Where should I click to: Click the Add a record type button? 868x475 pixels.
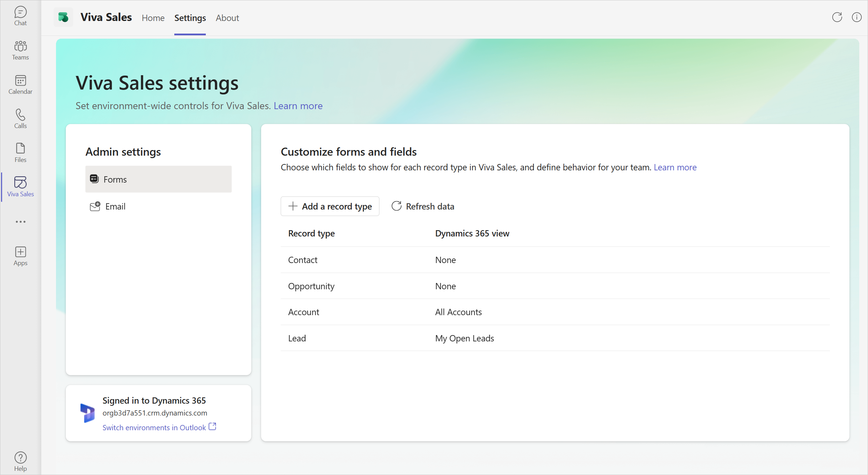tap(329, 206)
